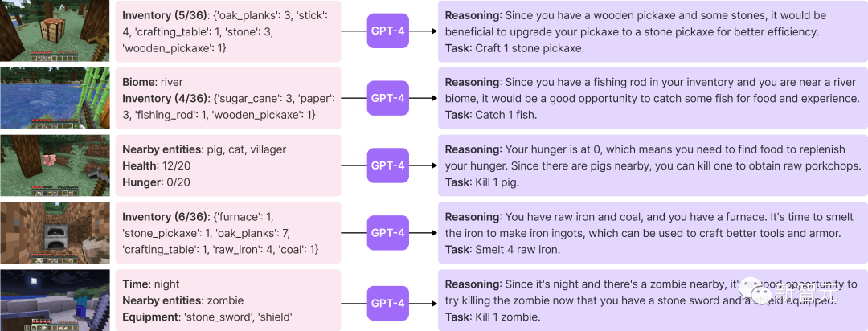
Task: Select GPT-4 badge beside smelt raw iron task
Action: pyautogui.click(x=387, y=234)
